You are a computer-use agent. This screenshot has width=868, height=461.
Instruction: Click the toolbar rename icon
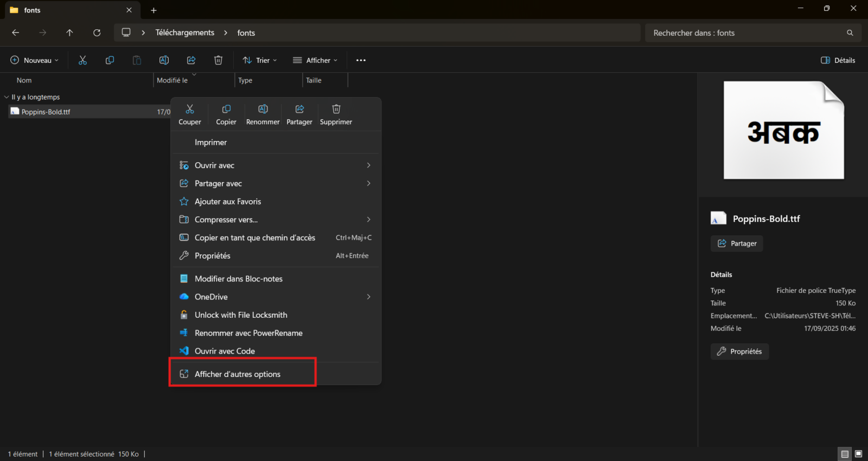[x=164, y=60]
